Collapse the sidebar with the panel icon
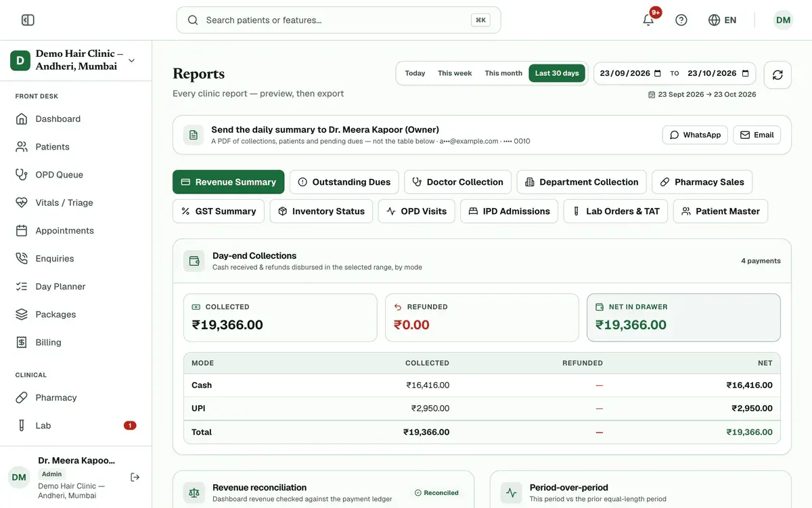Image resolution: width=812 pixels, height=508 pixels. (x=28, y=20)
